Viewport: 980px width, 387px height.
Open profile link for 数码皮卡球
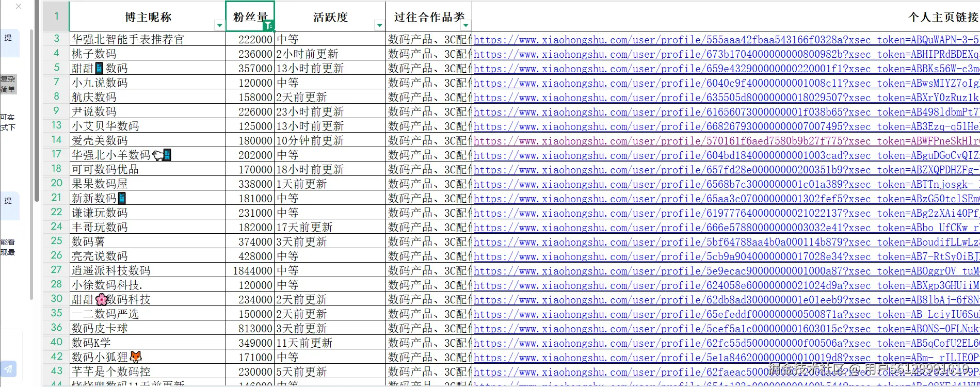click(726, 328)
